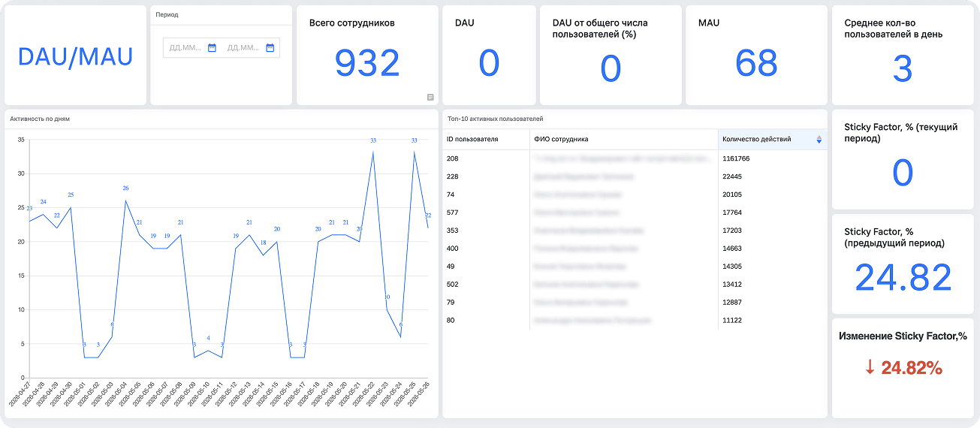Click the Всего сотрудников value 932

click(367, 63)
